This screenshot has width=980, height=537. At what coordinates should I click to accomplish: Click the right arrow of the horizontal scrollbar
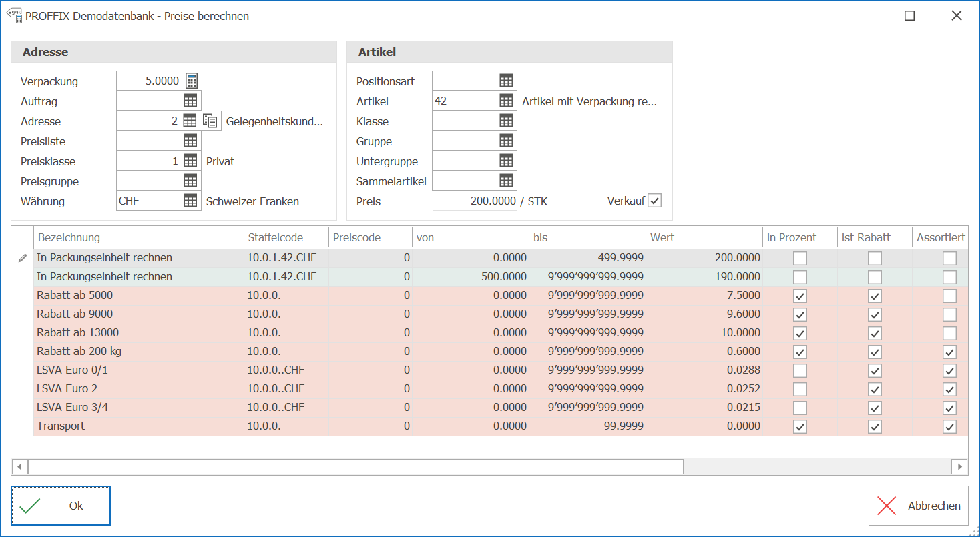(960, 466)
